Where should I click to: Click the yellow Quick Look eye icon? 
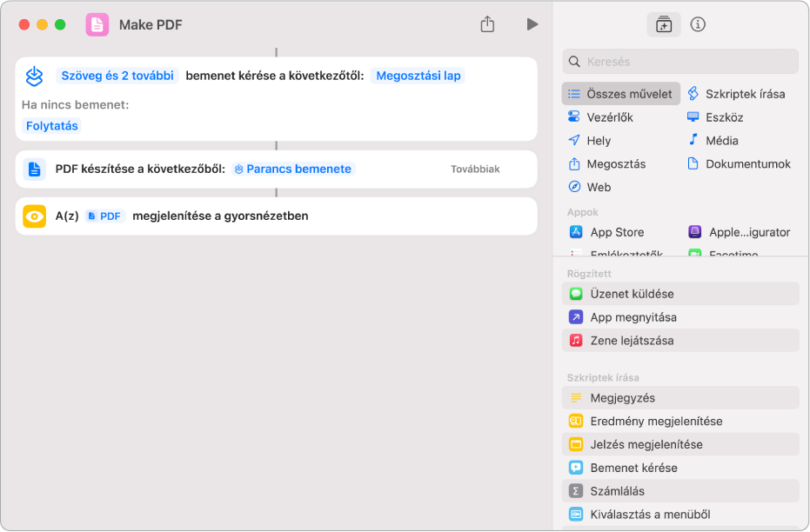(x=35, y=216)
